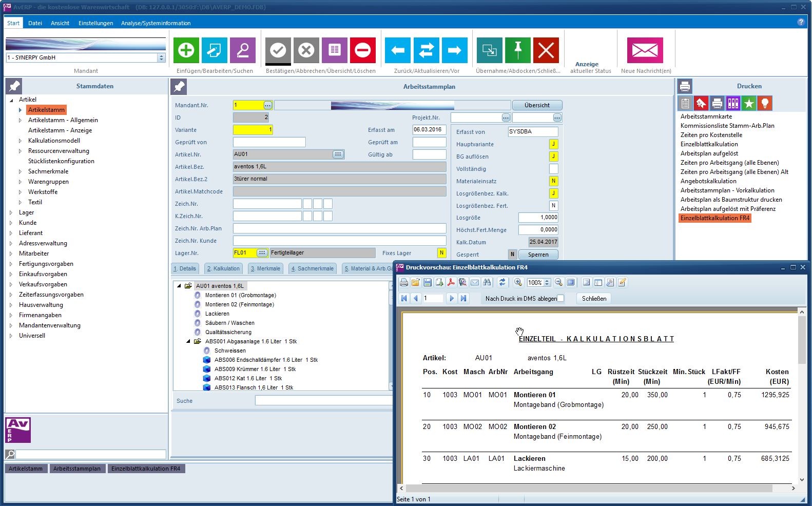Open Neue Nachricht envelope icon
Viewport: 812px width, 506px height.
645,50
